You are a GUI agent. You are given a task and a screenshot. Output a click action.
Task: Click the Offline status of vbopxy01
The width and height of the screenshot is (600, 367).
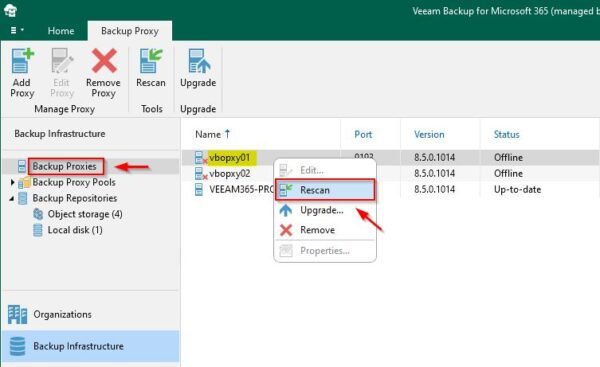click(x=508, y=157)
